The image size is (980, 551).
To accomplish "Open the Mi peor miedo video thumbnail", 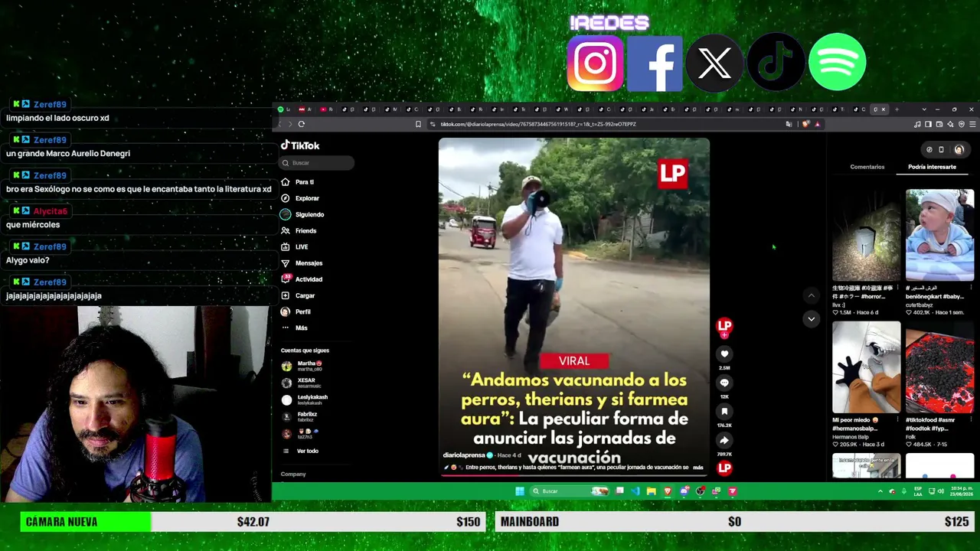I will pos(866,367).
